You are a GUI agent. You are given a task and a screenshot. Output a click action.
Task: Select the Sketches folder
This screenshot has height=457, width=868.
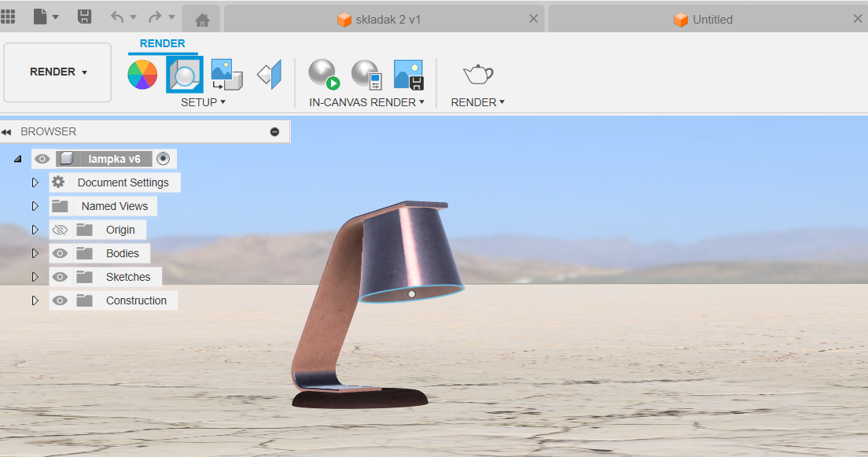128,277
